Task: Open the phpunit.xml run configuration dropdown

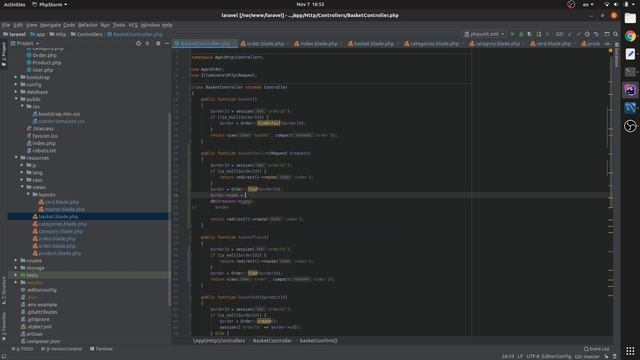Action: [x=484, y=34]
